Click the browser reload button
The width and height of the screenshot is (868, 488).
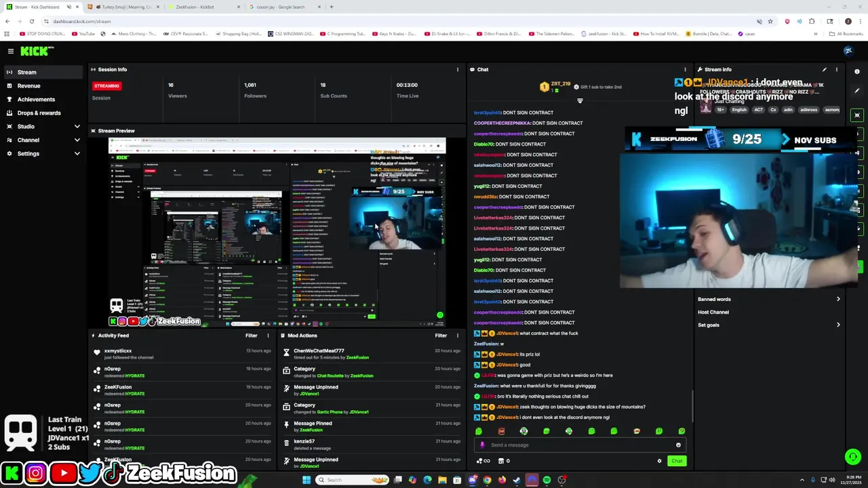pyautogui.click(x=31, y=21)
